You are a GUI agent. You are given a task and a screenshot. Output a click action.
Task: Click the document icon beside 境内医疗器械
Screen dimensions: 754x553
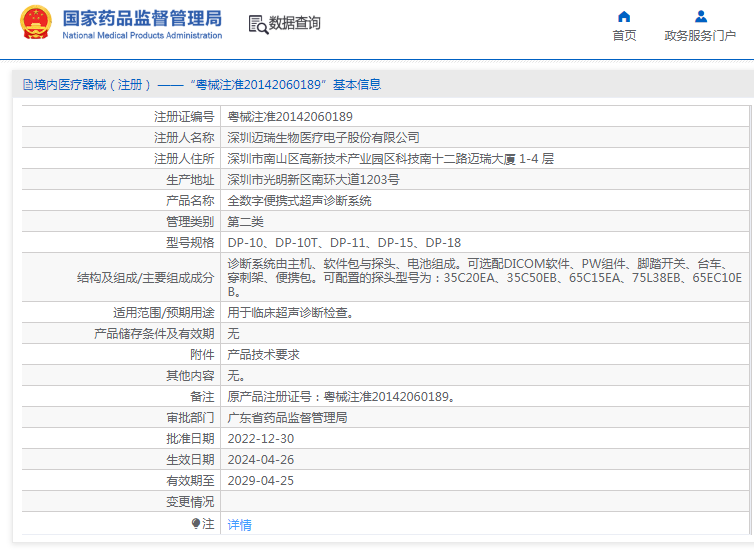coord(28,85)
